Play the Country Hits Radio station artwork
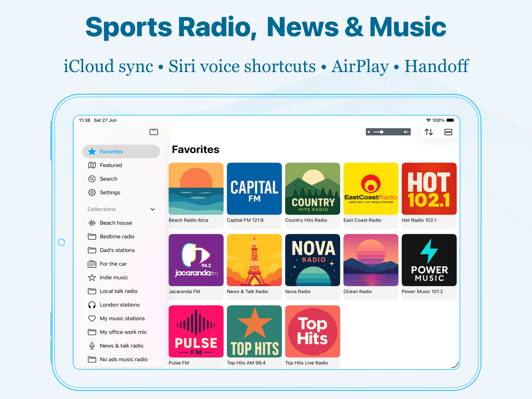This screenshot has width=532, height=399. click(x=312, y=189)
